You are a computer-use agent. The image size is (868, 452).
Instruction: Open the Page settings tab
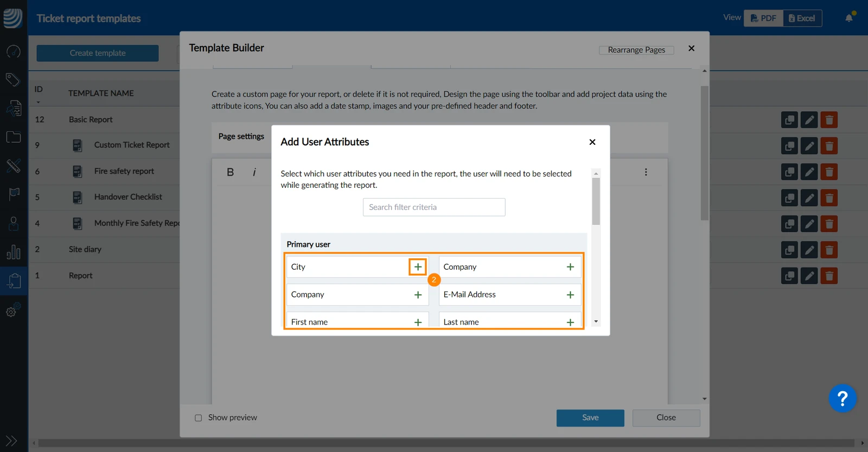pos(241,136)
